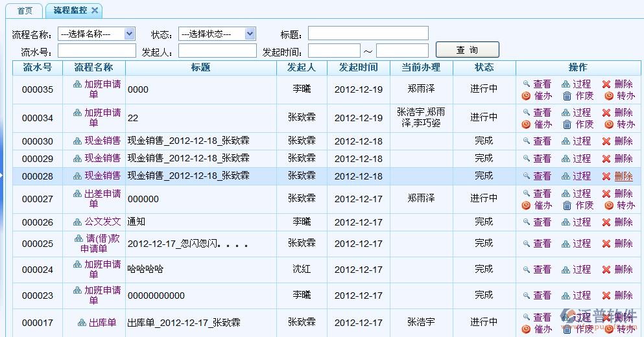Click the magnifier 查看 icon for row 000035
The width and height of the screenshot is (644, 337).
[527, 84]
